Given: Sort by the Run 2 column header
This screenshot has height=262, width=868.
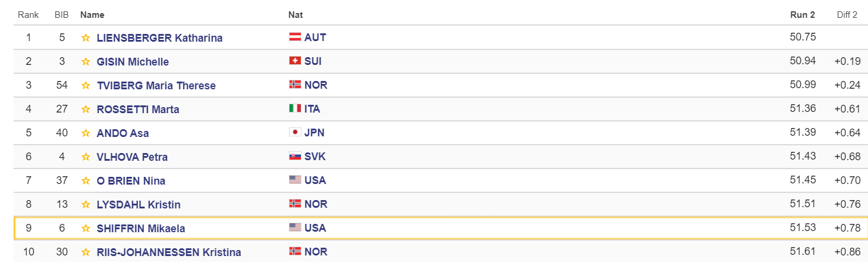Looking at the screenshot, I should [x=803, y=15].
